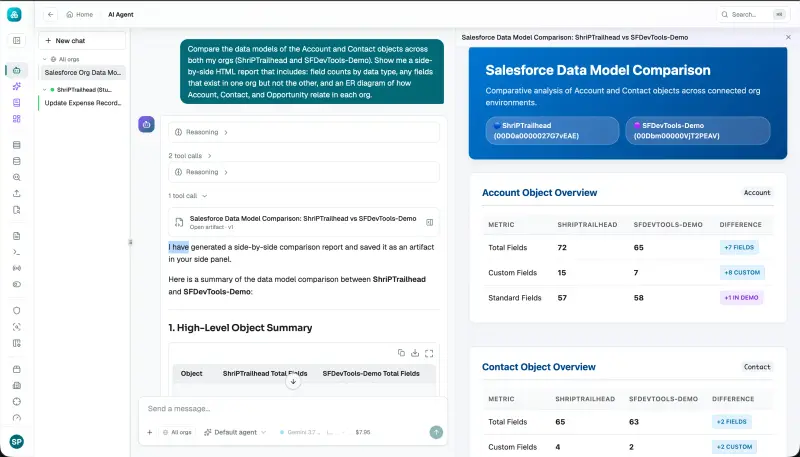Screen dimensions: 800x457
Task: Copy the High-Level Object Summary table
Action: (x=401, y=353)
